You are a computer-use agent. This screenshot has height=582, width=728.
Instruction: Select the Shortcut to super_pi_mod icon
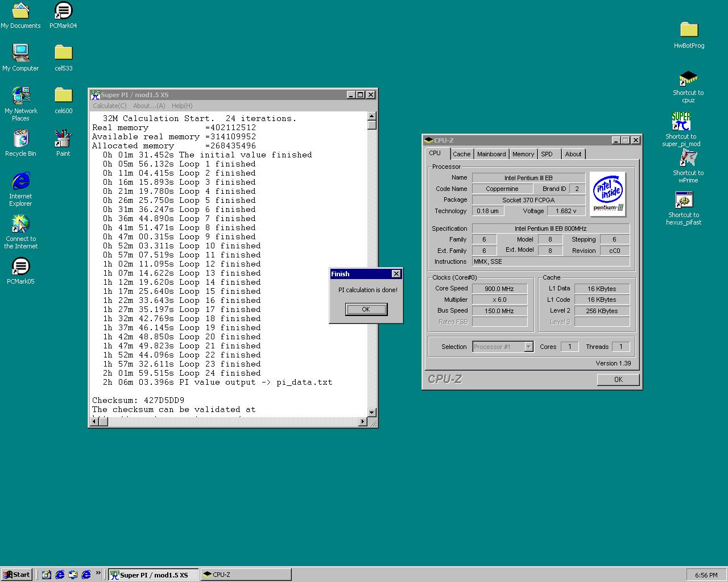[x=681, y=129]
